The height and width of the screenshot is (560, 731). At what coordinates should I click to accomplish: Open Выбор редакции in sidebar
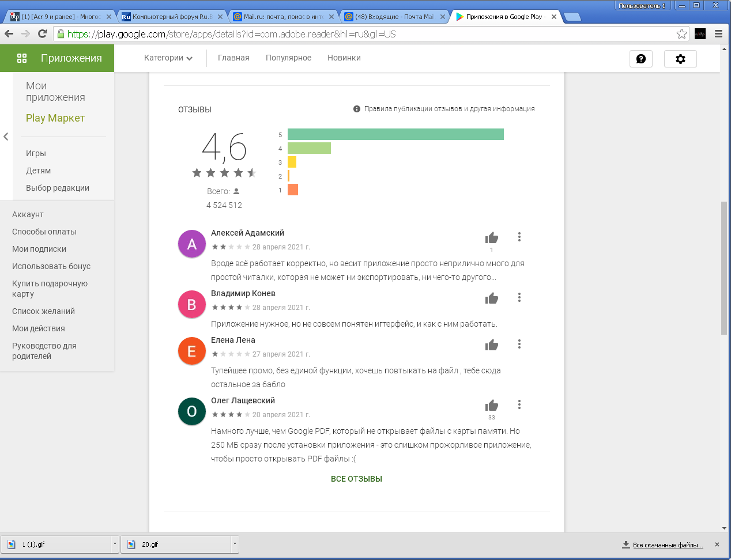click(x=58, y=188)
